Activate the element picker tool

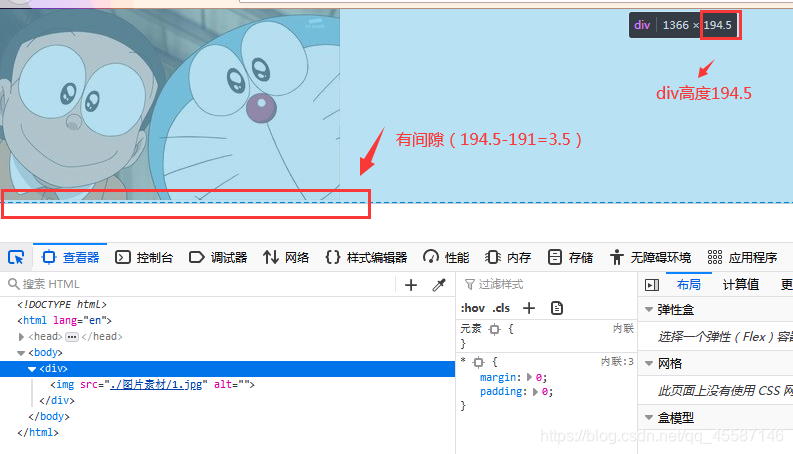[x=16, y=257]
